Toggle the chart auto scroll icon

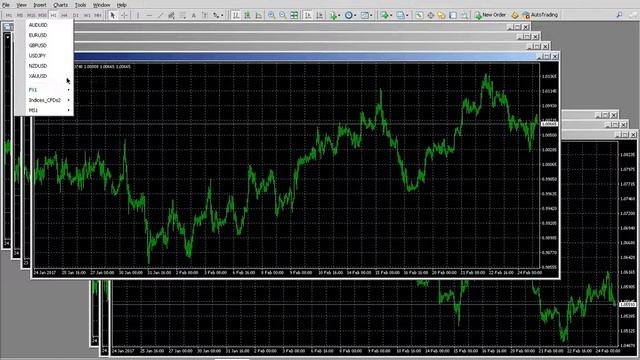tap(308, 15)
